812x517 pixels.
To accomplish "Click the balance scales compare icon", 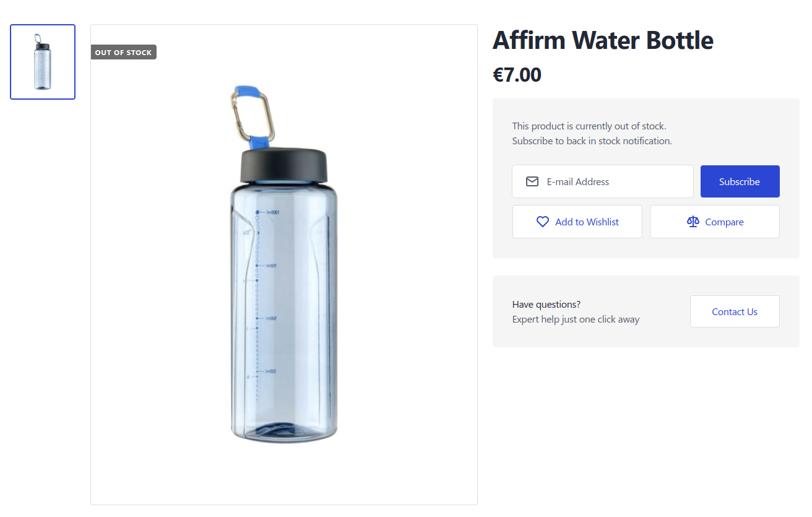I will pos(693,222).
